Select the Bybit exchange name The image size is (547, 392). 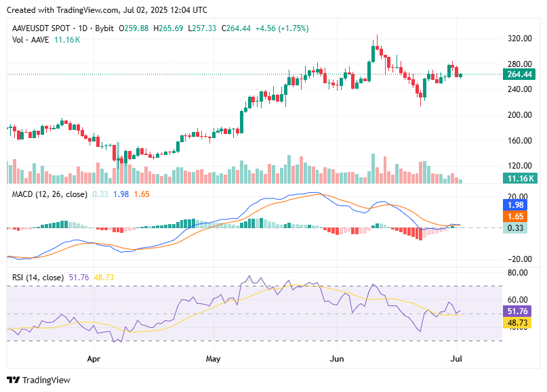pos(102,29)
